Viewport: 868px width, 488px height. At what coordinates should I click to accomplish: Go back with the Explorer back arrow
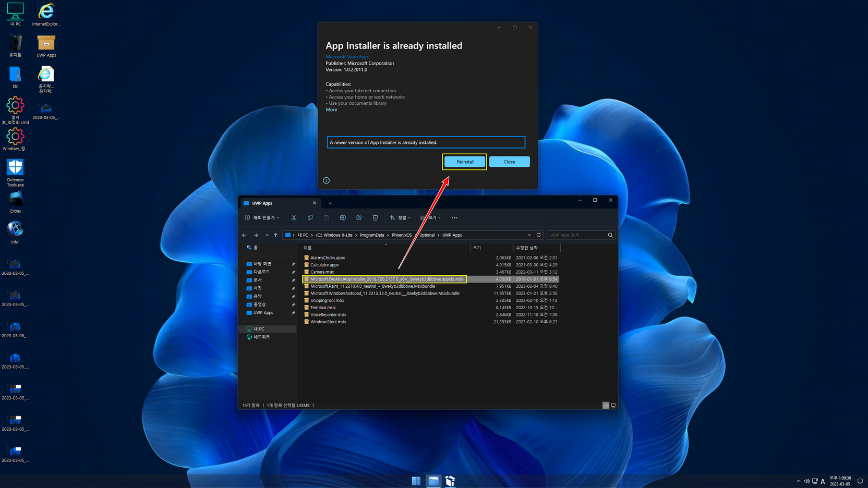coord(244,235)
